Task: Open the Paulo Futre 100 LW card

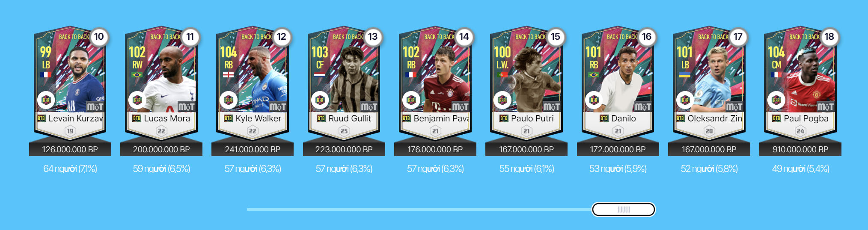Action: point(526,83)
